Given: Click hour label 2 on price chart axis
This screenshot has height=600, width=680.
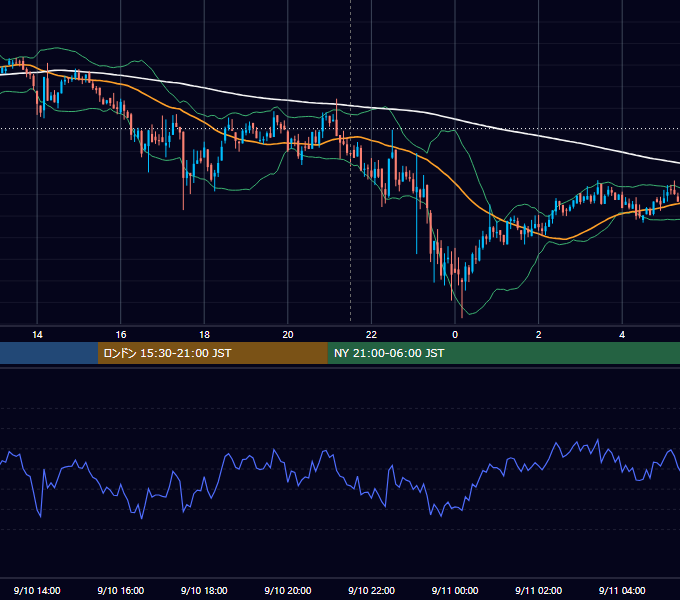Looking at the screenshot, I should (538, 335).
